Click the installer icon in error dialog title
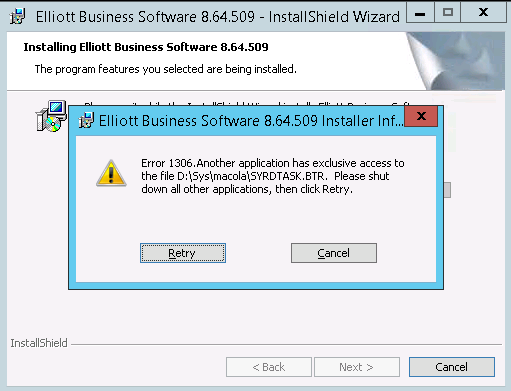The image size is (511, 391). (x=86, y=120)
